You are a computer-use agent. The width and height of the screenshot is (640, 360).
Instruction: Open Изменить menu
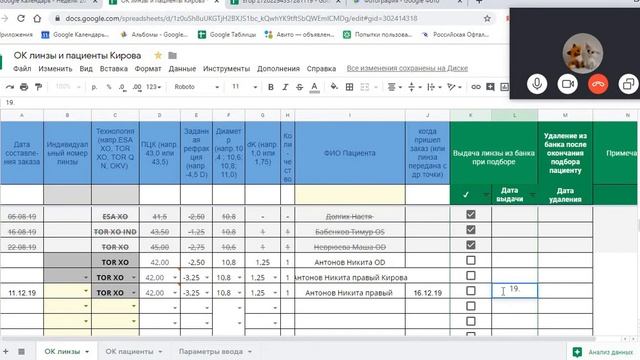tap(55, 69)
